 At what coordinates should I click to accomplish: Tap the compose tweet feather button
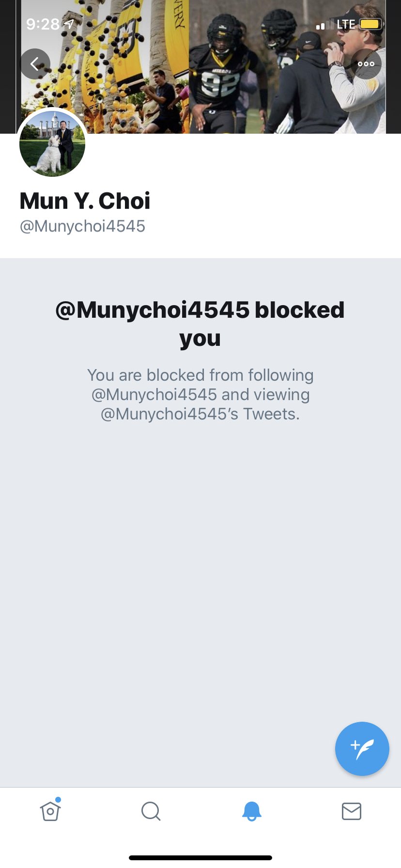tap(362, 749)
